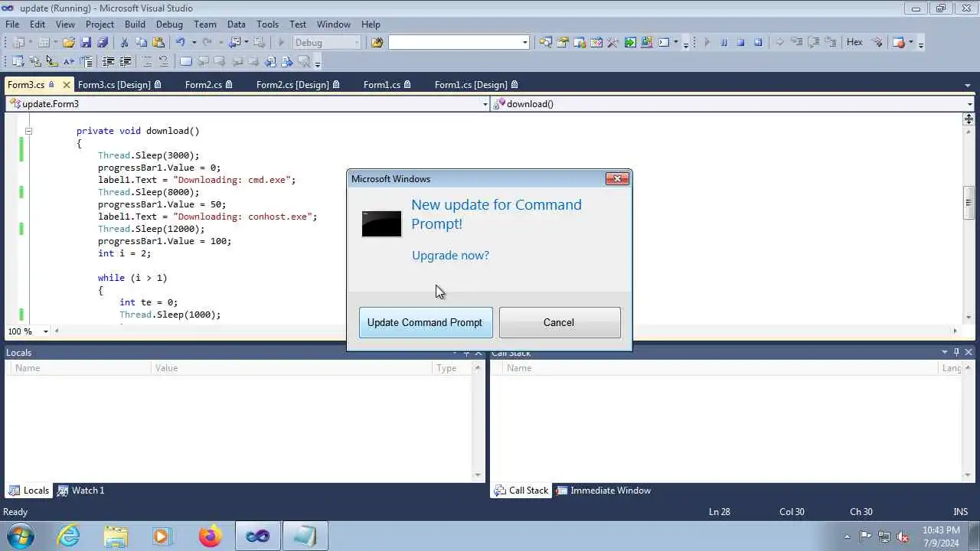Open Internet Explorer from the taskbar

click(69, 536)
